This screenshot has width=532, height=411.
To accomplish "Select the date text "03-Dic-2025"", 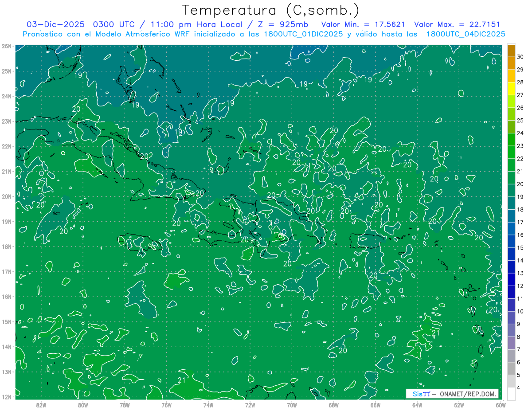I will [x=55, y=24].
